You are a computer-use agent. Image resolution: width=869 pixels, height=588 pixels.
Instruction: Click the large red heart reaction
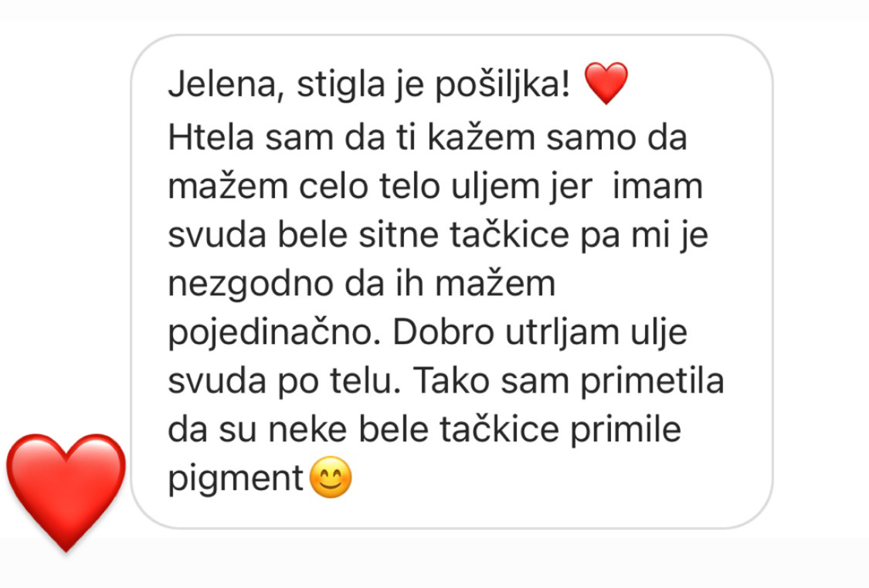66,492
